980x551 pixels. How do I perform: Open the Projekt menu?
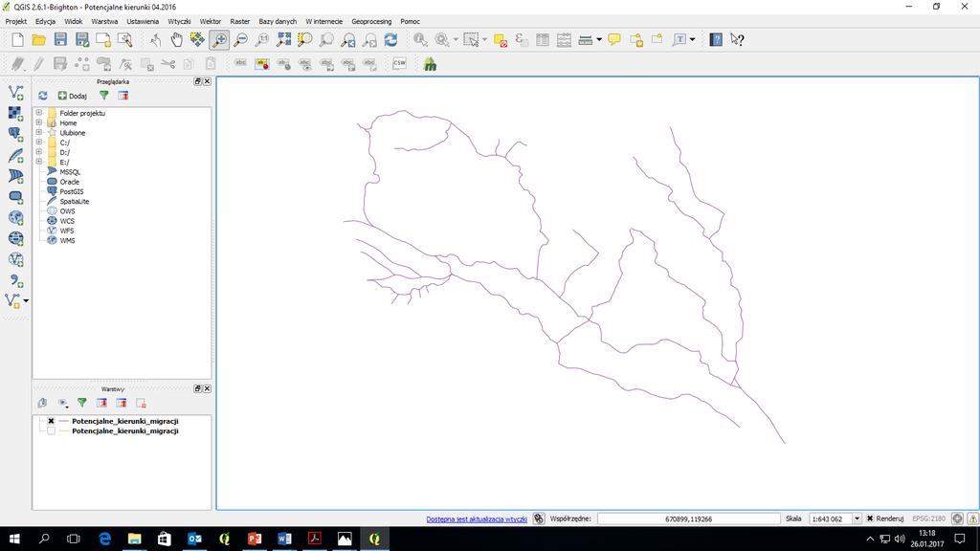(x=15, y=21)
